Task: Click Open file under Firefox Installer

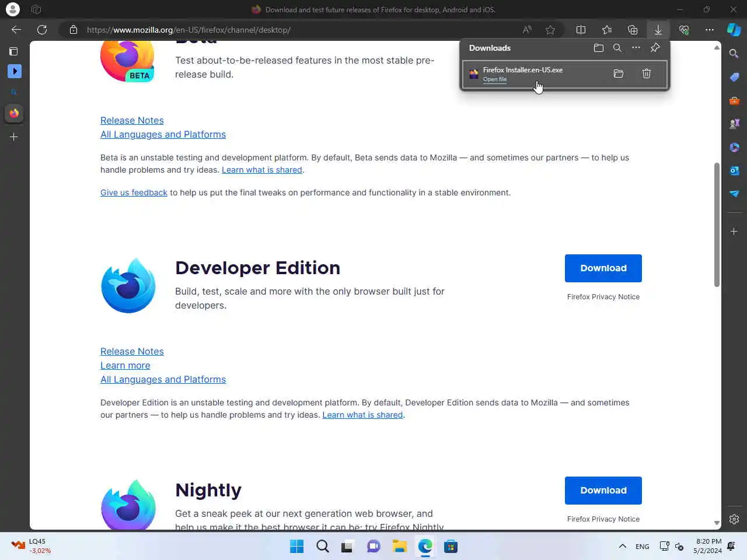Action: click(x=494, y=79)
